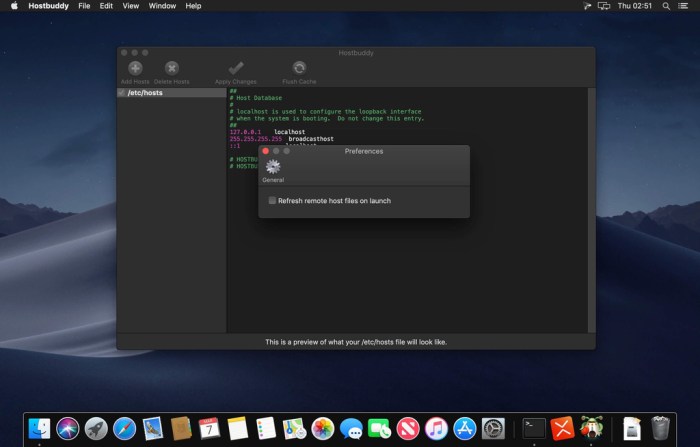Click inside the hosts file preview text area
Screen dimensions: 700x447
click(x=400, y=270)
